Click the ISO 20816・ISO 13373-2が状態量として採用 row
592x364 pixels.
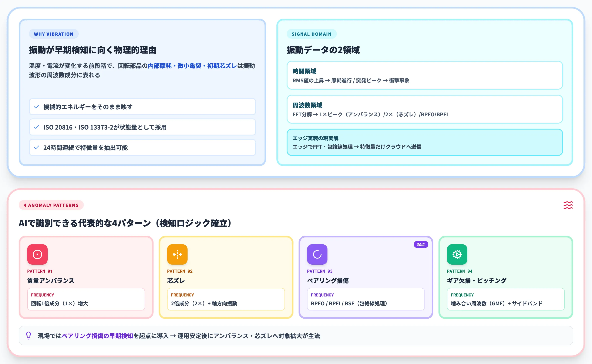click(x=142, y=127)
